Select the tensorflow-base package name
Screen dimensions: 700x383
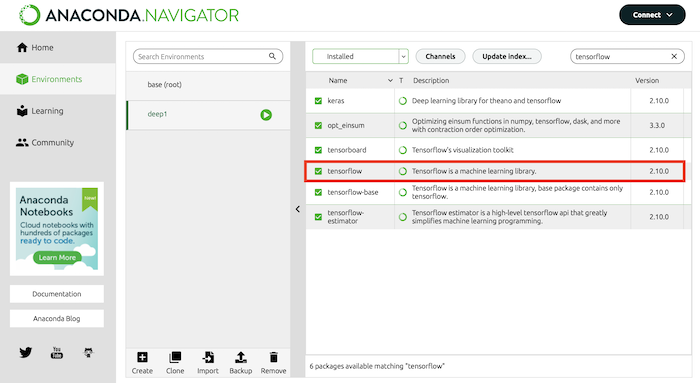tap(353, 192)
